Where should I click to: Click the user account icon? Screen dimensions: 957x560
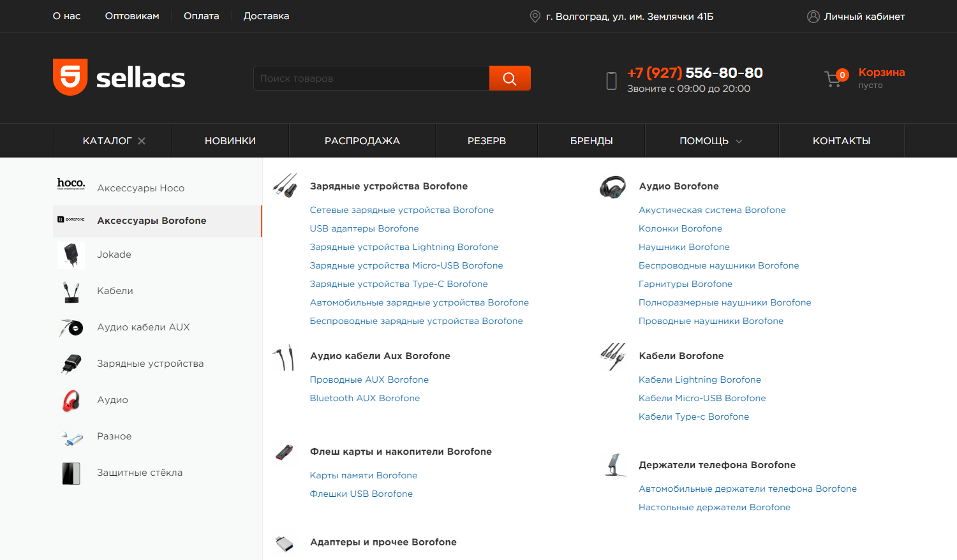tap(813, 17)
